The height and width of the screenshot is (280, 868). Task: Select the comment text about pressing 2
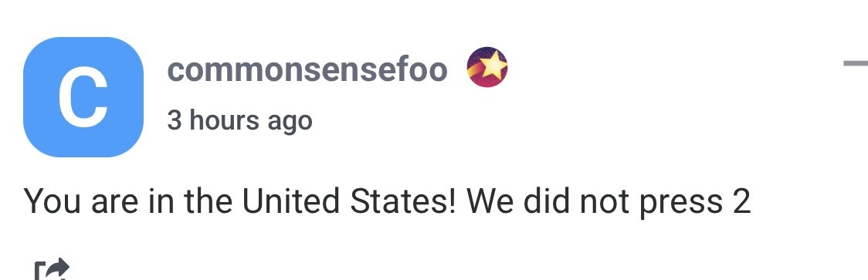[387, 202]
